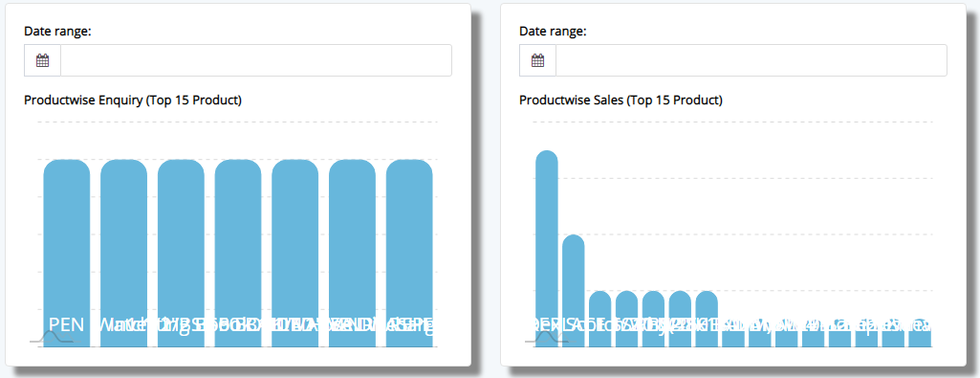Viewport: 980px width, 378px height.
Task: Click amCharts logo in Productwise Sales chart
Action: point(546,338)
